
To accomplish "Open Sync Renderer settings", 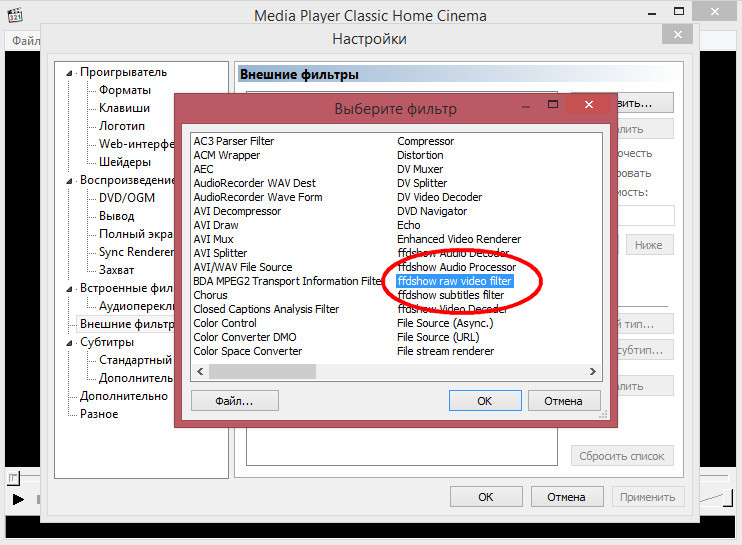I will (136, 252).
